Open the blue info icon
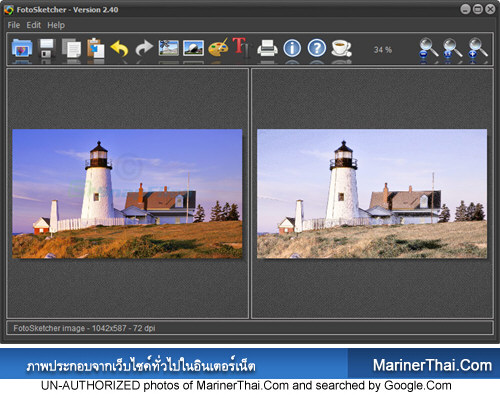Viewport: 500px width, 398px height. [292, 48]
